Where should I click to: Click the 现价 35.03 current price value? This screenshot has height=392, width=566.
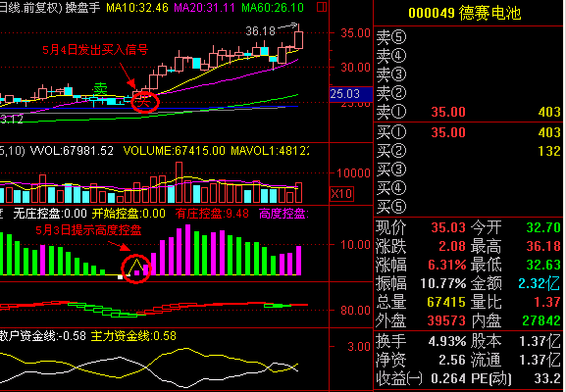(448, 227)
